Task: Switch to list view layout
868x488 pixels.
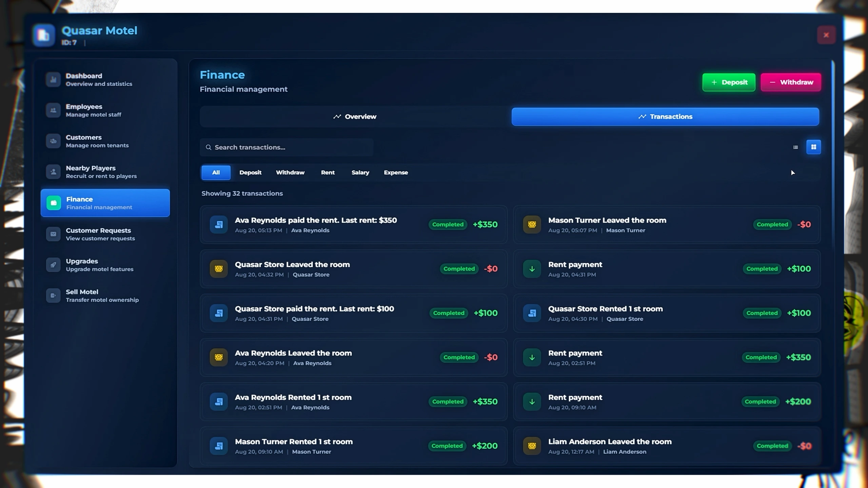Action: pyautogui.click(x=795, y=147)
